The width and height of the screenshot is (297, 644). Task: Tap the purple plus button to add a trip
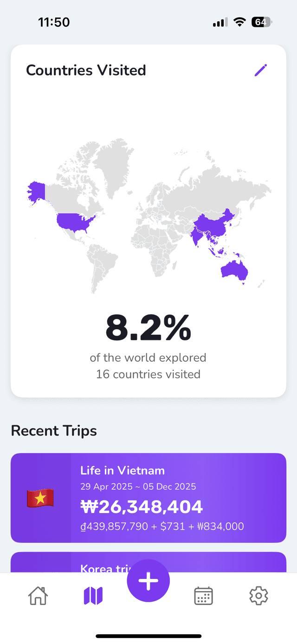click(148, 580)
